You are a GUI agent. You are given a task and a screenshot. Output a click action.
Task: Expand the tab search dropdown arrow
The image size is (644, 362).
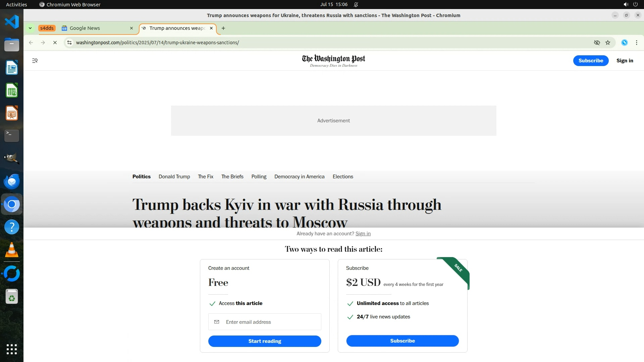(30, 28)
